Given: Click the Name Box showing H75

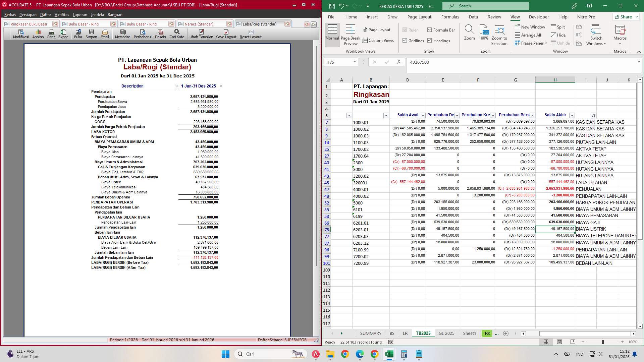Looking at the screenshot, I should pyautogui.click(x=339, y=62).
